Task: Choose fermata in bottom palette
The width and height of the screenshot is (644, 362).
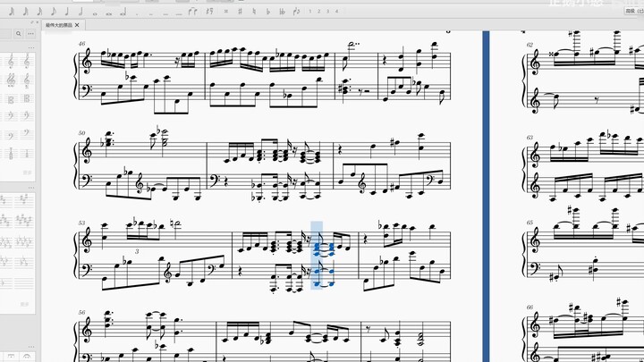Action: click(x=27, y=357)
